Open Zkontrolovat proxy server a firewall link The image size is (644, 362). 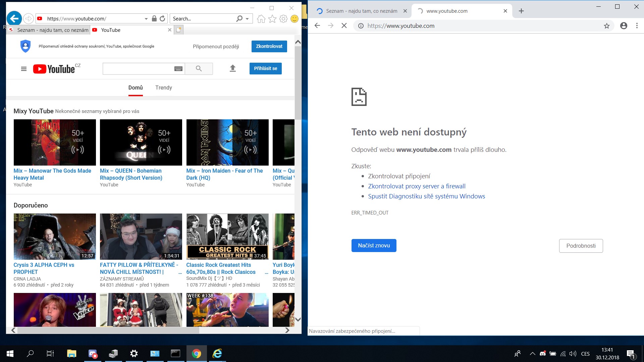click(x=417, y=186)
